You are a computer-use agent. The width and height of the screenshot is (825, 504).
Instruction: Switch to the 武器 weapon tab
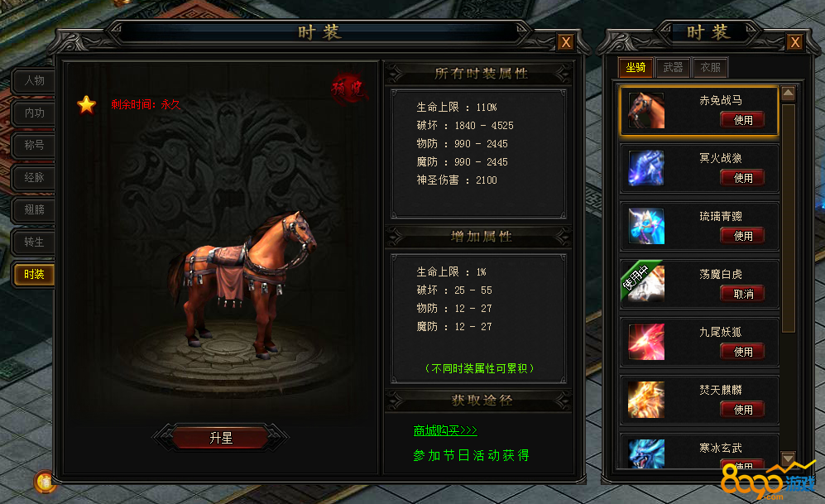click(x=673, y=67)
